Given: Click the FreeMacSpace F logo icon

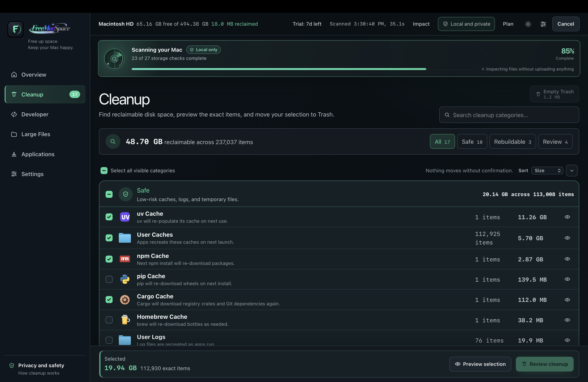Looking at the screenshot, I should (x=15, y=29).
